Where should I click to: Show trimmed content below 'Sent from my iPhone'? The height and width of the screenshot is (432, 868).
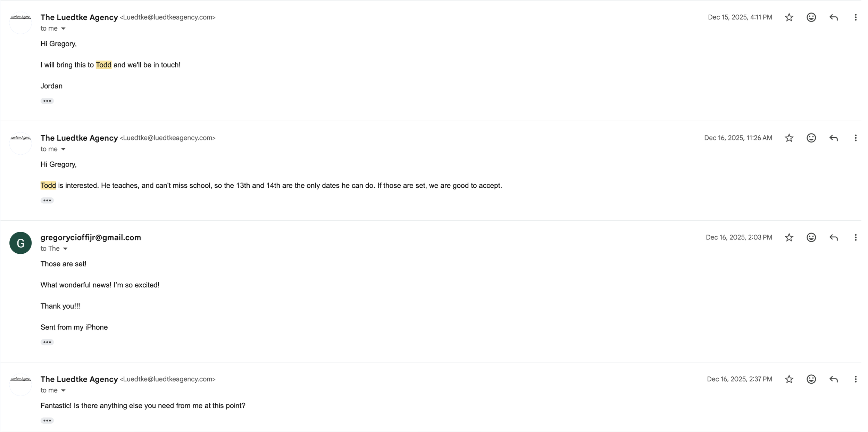coord(47,342)
